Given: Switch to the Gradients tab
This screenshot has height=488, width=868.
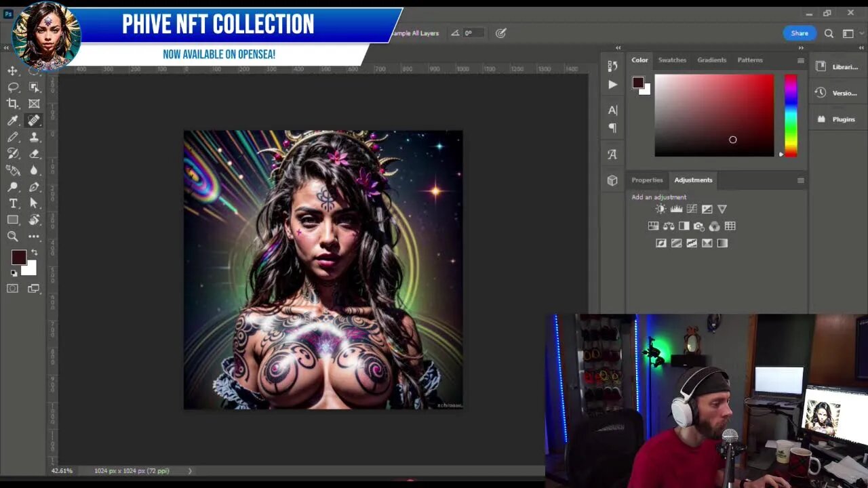Looking at the screenshot, I should [711, 60].
